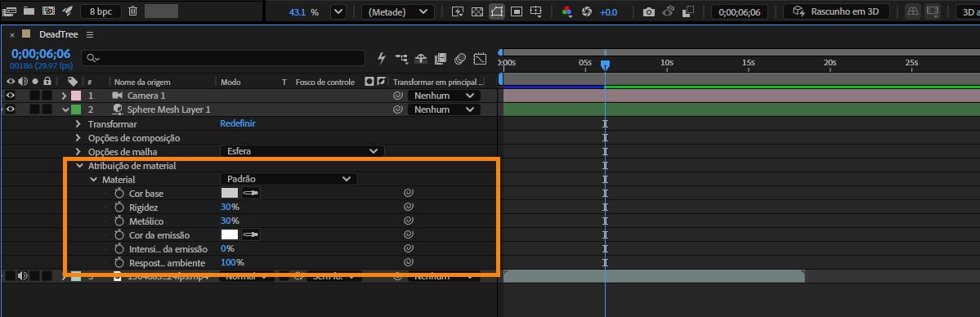The image size is (980, 317).
Task: Delete selected item with trash icon
Action: [132, 11]
